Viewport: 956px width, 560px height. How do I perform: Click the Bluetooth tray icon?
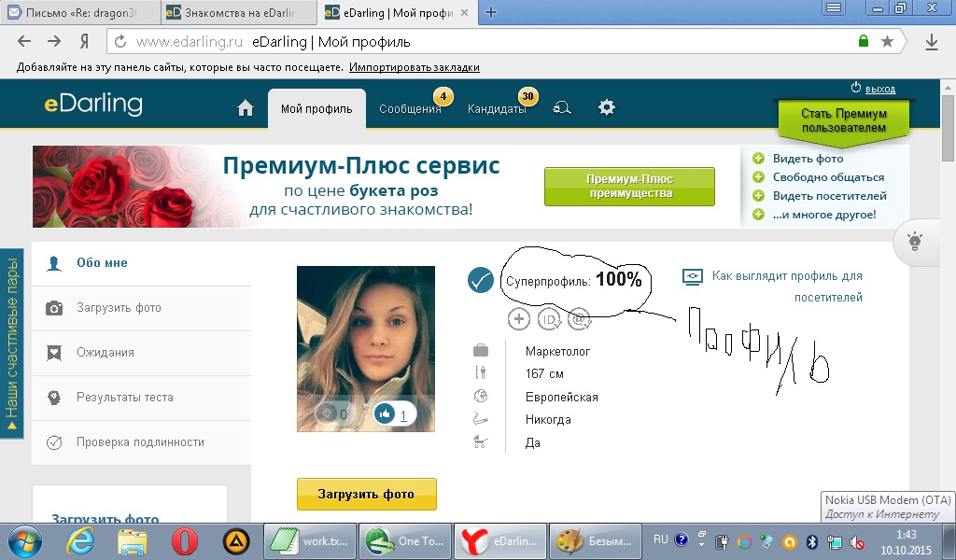click(812, 541)
